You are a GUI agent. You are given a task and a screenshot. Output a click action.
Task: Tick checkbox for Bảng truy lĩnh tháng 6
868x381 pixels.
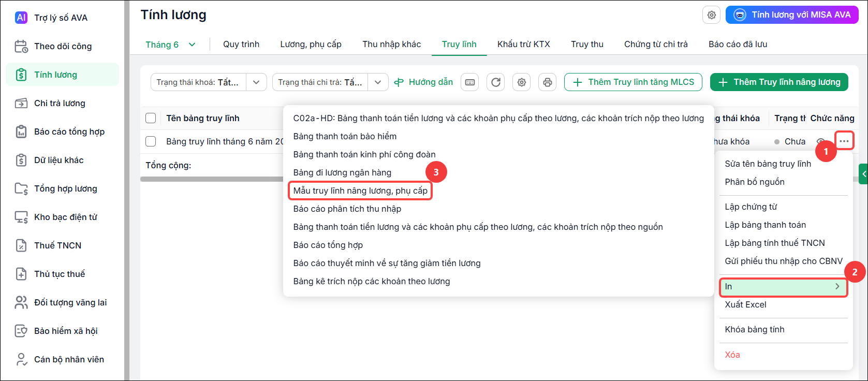pyautogui.click(x=151, y=141)
